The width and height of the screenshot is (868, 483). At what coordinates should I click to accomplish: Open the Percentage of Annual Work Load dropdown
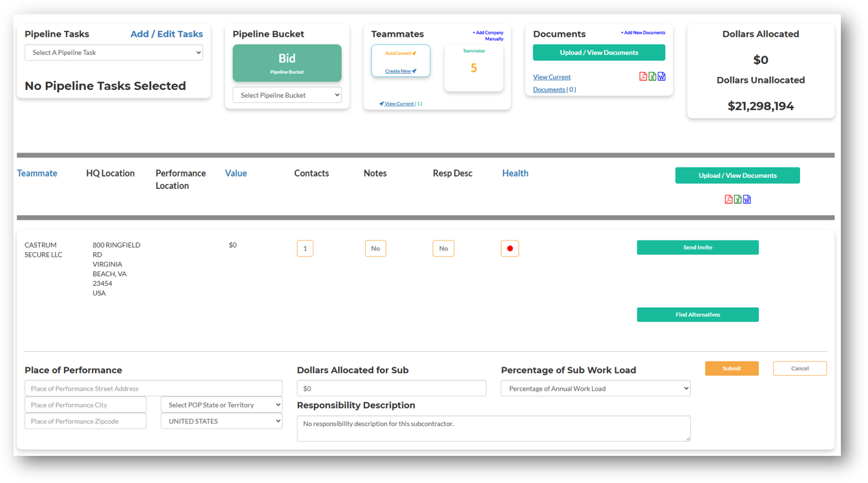click(x=595, y=388)
